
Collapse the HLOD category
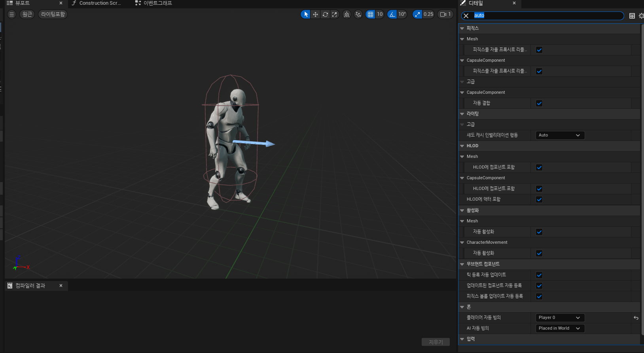(462, 146)
